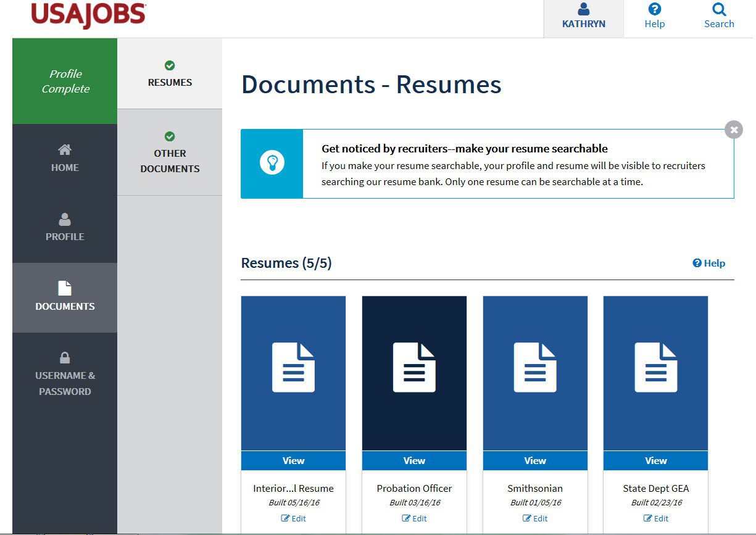Switch to the RESUMES tab
This screenshot has width=756, height=535.
(170, 74)
